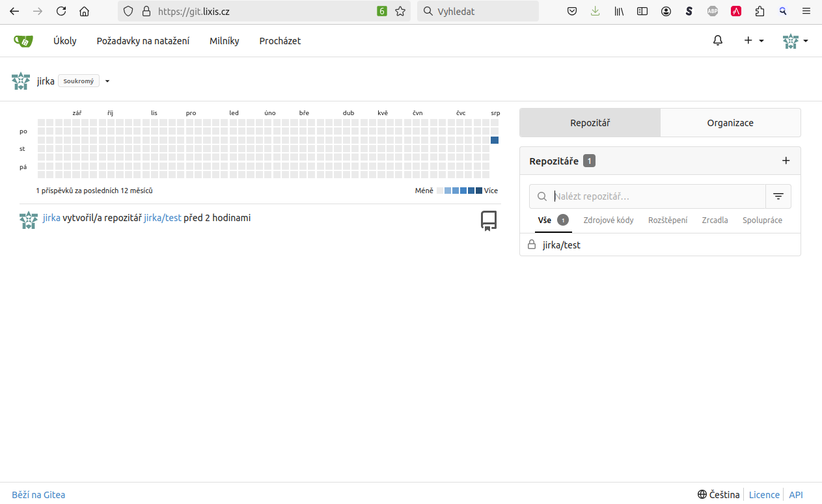Reload the current page
The height and width of the screenshot is (504, 822).
(x=61, y=11)
